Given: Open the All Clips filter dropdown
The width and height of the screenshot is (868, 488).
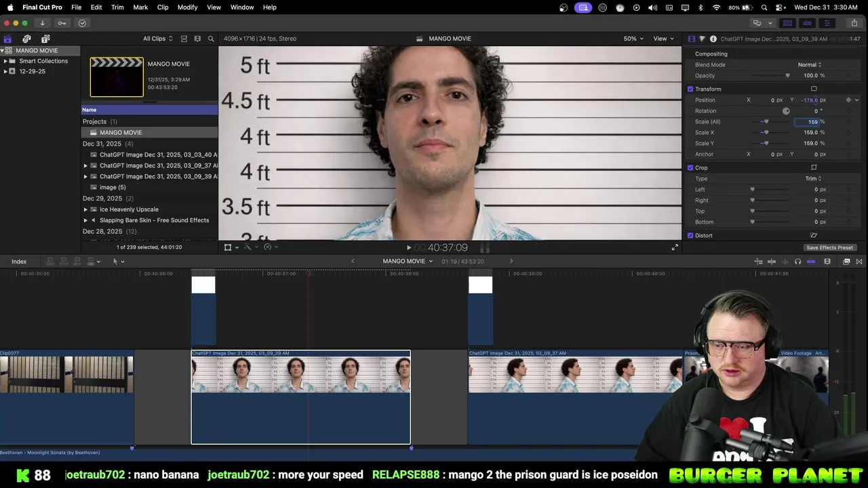Looking at the screenshot, I should pos(157,39).
